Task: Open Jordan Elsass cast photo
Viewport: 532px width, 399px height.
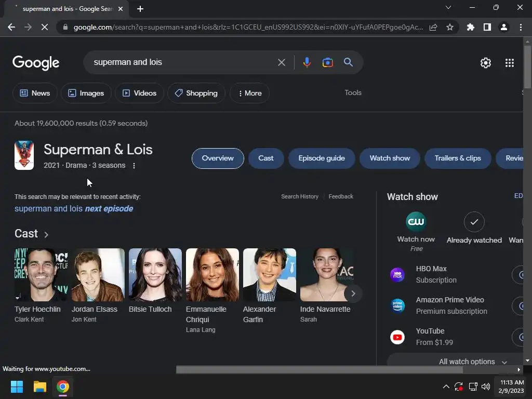Action: point(98,275)
